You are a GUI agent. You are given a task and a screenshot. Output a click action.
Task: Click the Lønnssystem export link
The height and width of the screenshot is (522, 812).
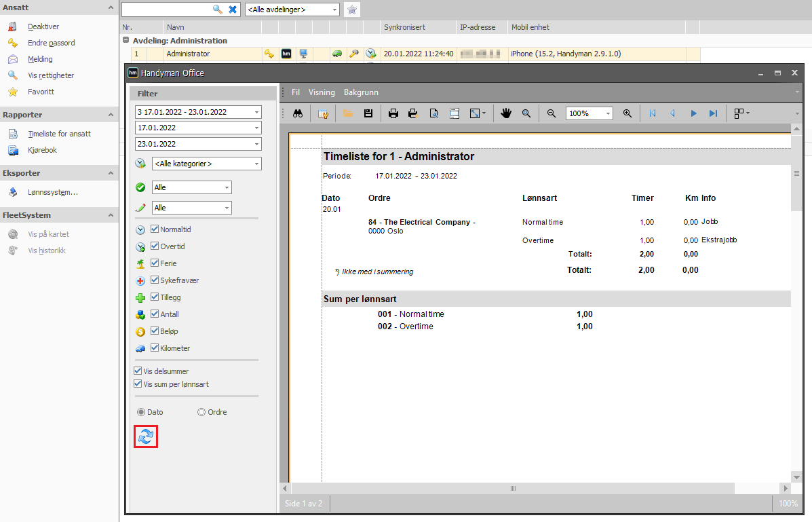click(53, 192)
